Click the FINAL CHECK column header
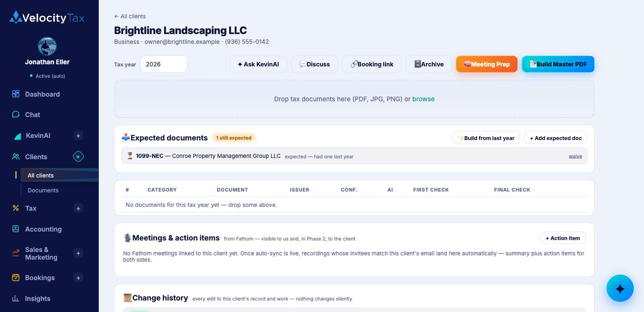This screenshot has width=644, height=312. click(x=512, y=190)
